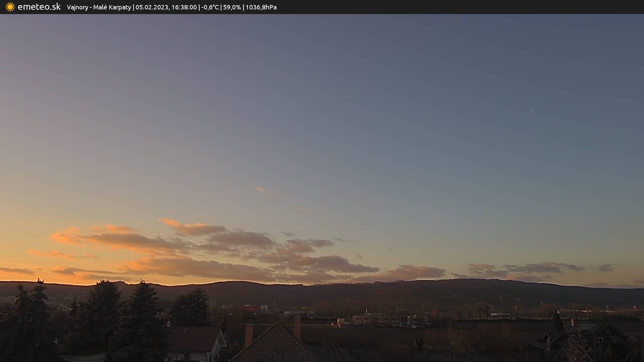Click the date 05.02.2023 in header
This screenshot has width=644, height=362.
point(152,7)
